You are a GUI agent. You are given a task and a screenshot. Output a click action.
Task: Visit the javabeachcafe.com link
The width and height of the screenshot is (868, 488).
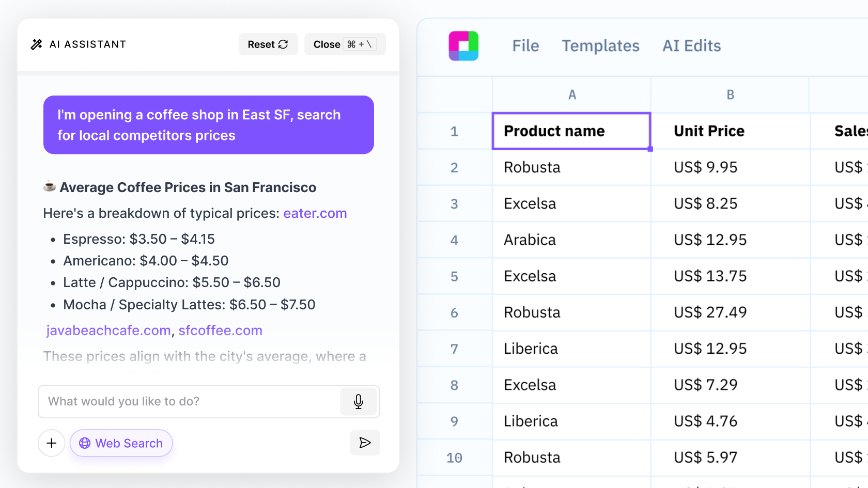[108, 330]
